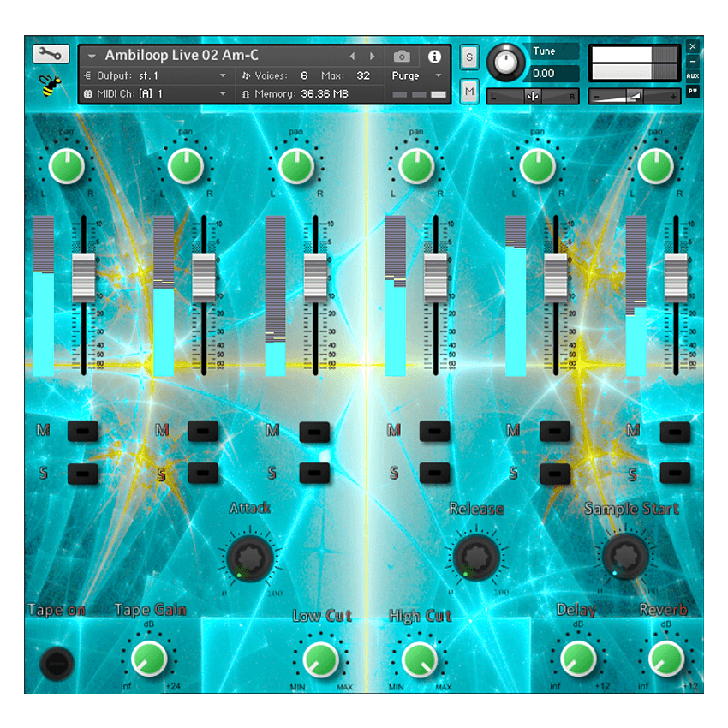The height and width of the screenshot is (728, 728).
Task: Mute the instrument with M button
Action: point(469,90)
